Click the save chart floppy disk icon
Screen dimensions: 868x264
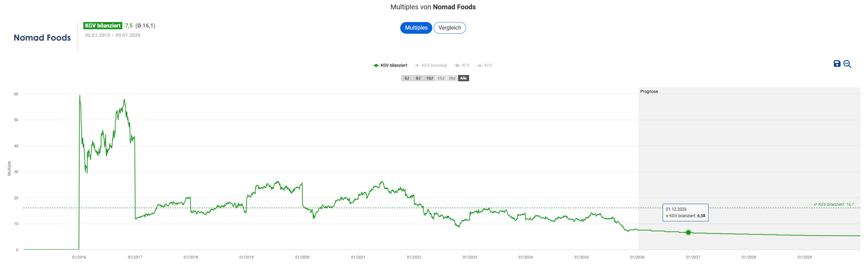[837, 64]
